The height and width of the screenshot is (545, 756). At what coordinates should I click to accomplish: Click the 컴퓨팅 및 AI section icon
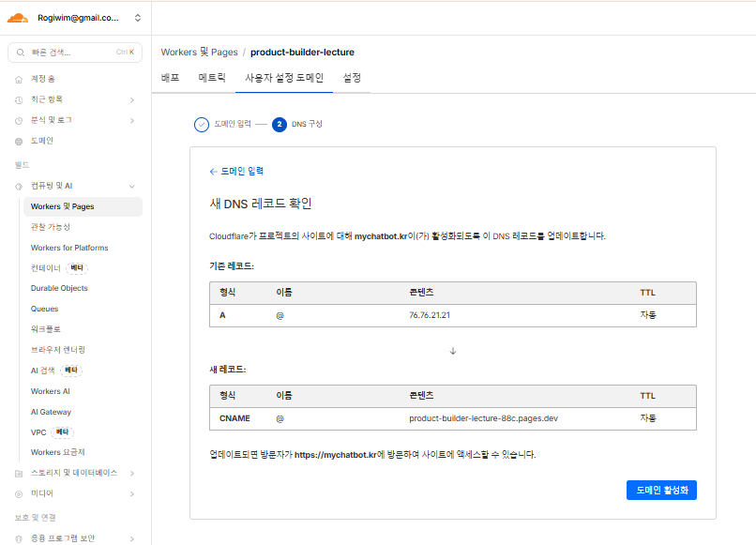pyautogui.click(x=19, y=186)
